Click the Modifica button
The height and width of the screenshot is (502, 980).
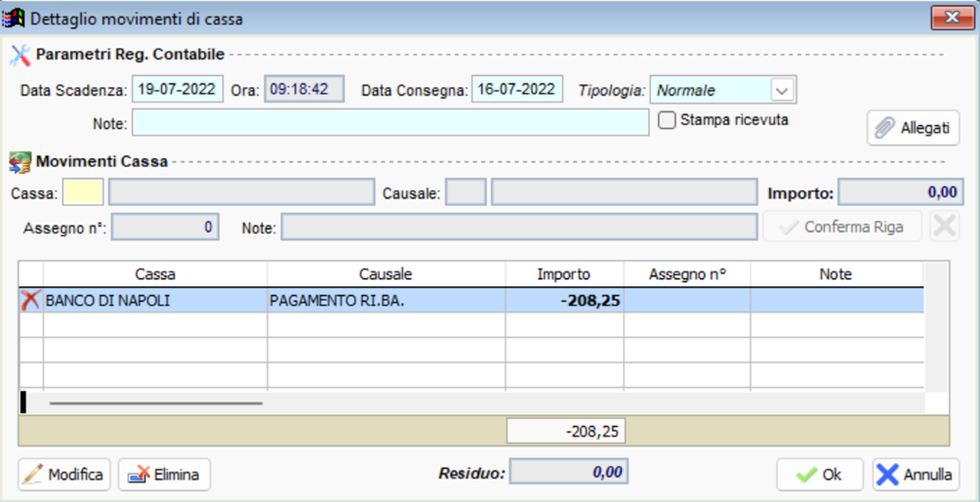click(x=64, y=475)
